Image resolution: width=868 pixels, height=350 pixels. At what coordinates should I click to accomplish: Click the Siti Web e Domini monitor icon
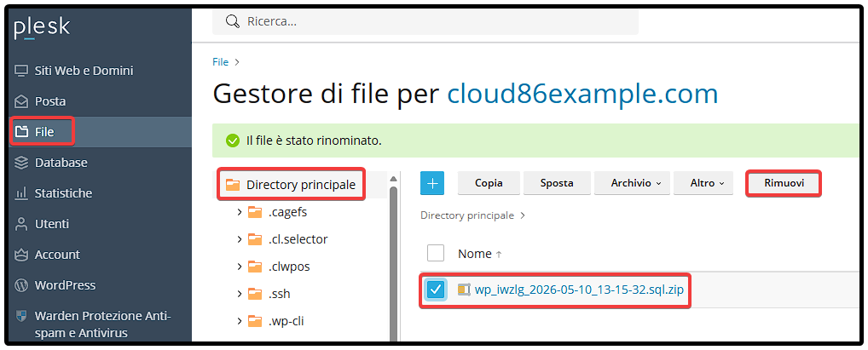point(21,71)
